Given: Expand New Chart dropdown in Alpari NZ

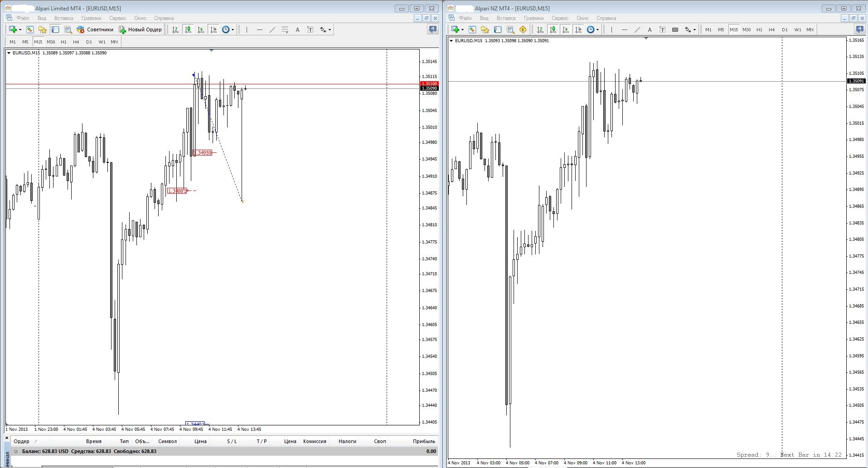Looking at the screenshot, I should tap(462, 30).
